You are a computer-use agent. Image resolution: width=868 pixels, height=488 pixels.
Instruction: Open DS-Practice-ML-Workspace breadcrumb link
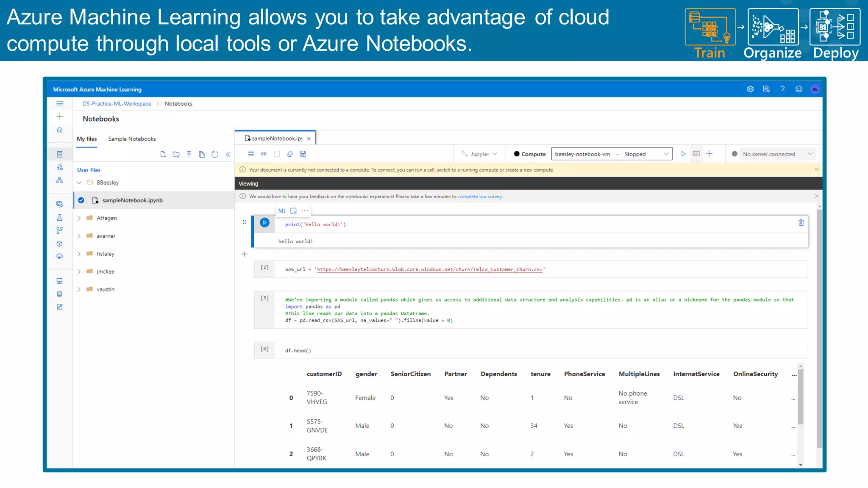[117, 104]
